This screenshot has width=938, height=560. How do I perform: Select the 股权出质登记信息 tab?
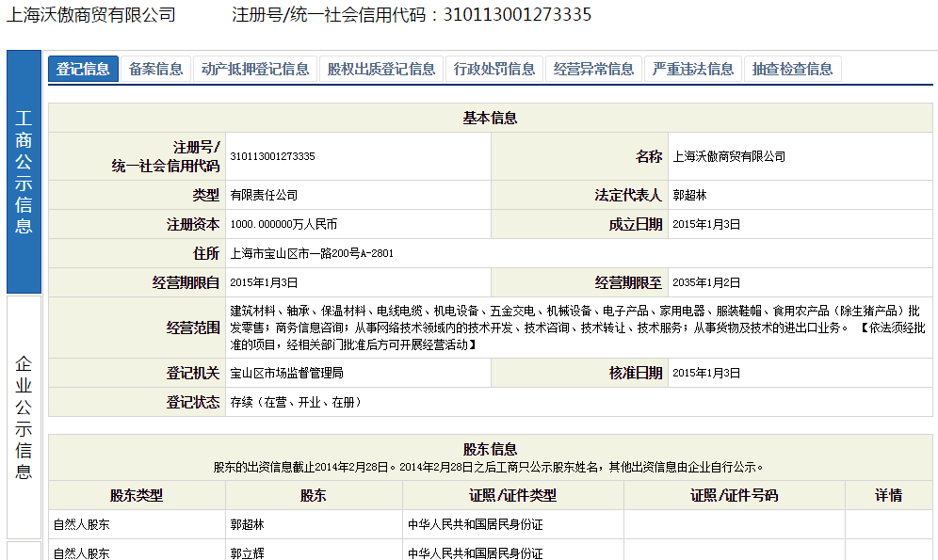coord(381,69)
